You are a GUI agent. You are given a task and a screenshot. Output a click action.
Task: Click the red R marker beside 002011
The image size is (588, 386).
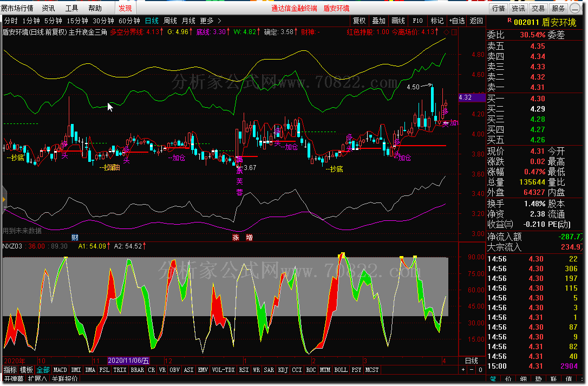pyautogui.click(x=509, y=20)
